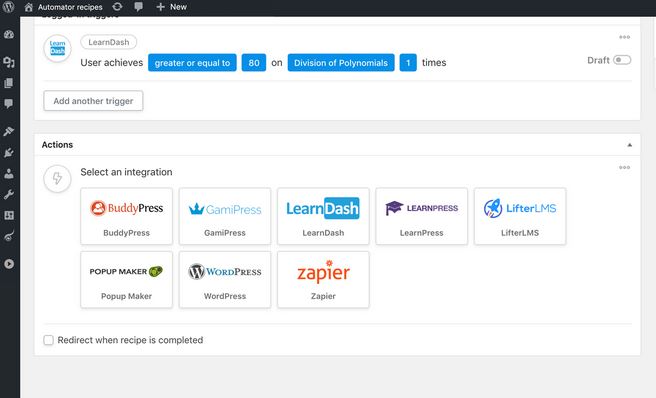
Task: Click the collapse menu play icon in sidebar
Action: click(x=9, y=264)
